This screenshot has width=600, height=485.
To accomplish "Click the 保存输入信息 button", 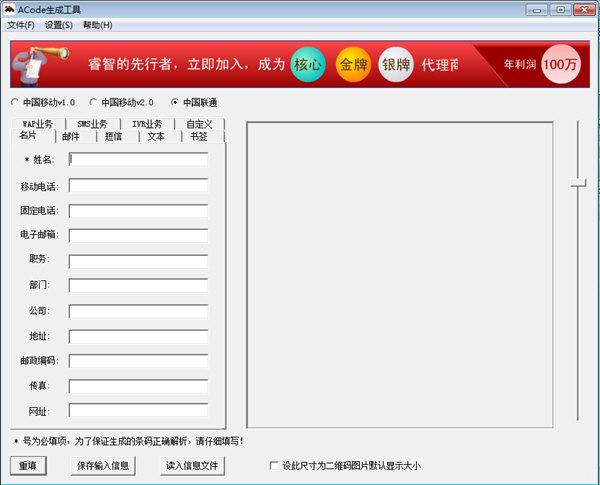I will 103,465.
